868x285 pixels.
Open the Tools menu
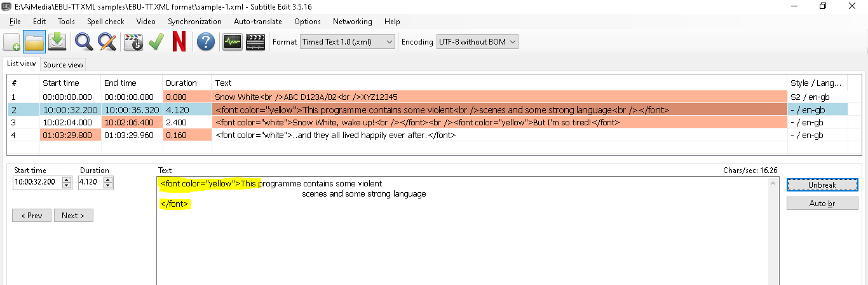tap(66, 21)
